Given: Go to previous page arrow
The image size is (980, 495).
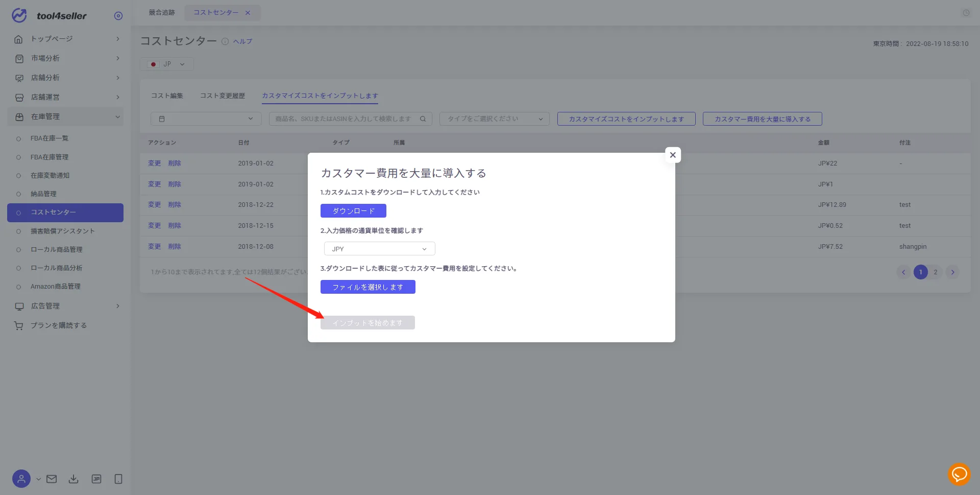Looking at the screenshot, I should (903, 272).
